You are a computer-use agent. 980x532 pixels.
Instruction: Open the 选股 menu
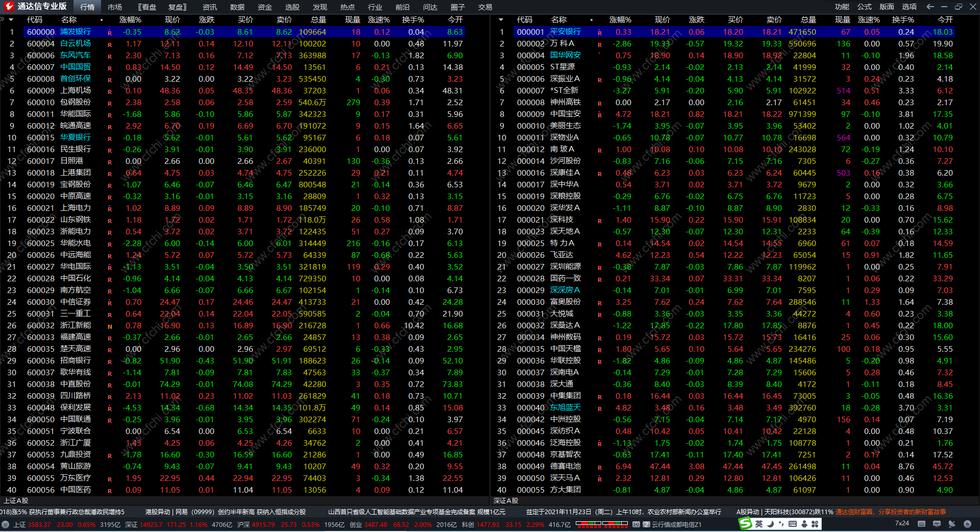click(x=292, y=7)
